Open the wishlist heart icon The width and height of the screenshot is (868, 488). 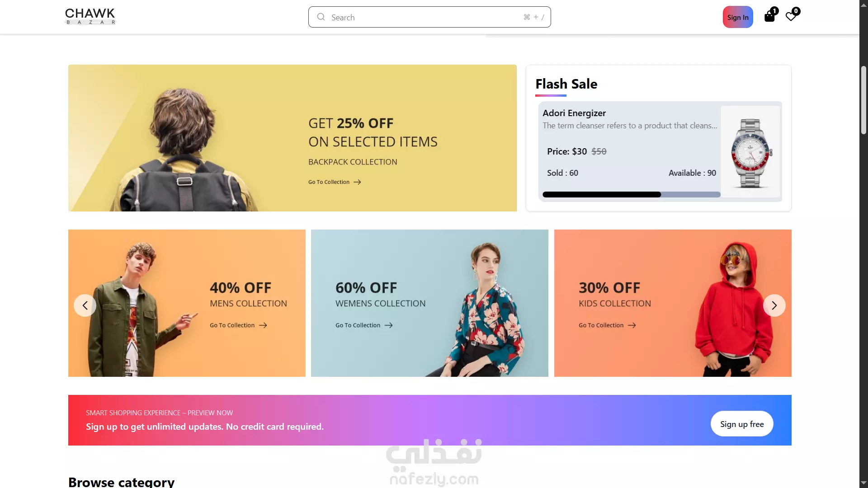click(791, 17)
